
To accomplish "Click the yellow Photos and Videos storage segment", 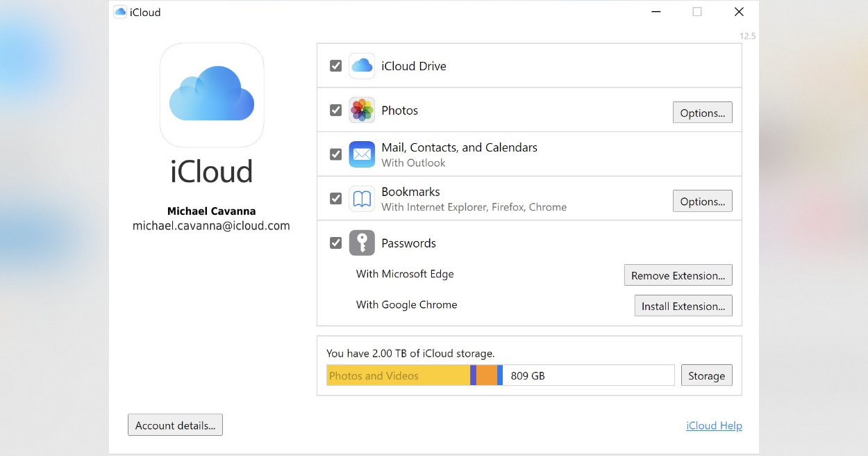I will (x=398, y=375).
